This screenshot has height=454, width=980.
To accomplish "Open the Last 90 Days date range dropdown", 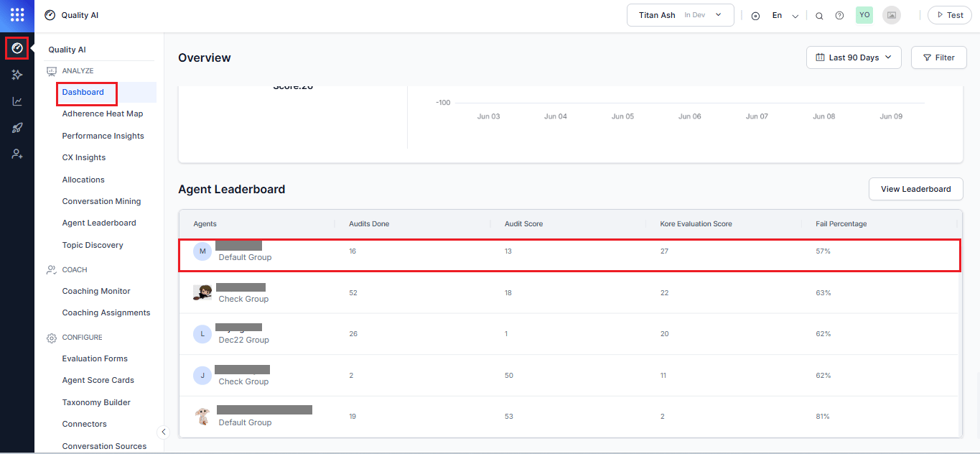I will pos(854,57).
